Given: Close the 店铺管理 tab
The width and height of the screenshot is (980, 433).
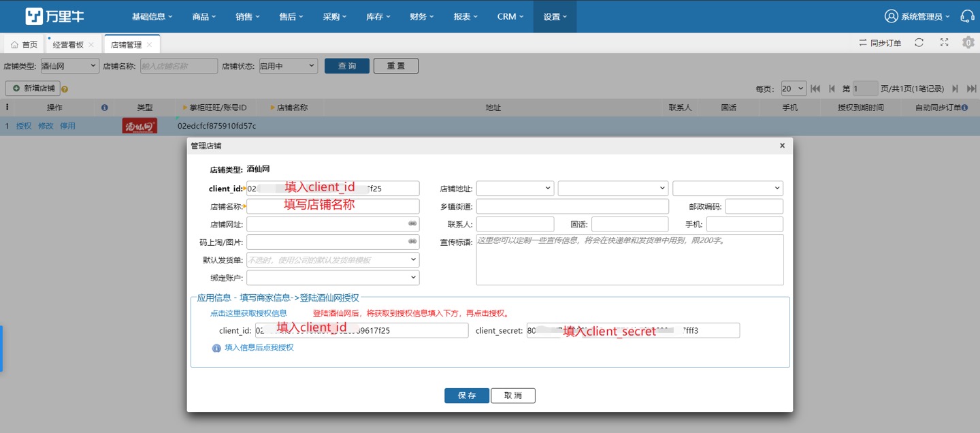Looking at the screenshot, I should click(x=150, y=45).
